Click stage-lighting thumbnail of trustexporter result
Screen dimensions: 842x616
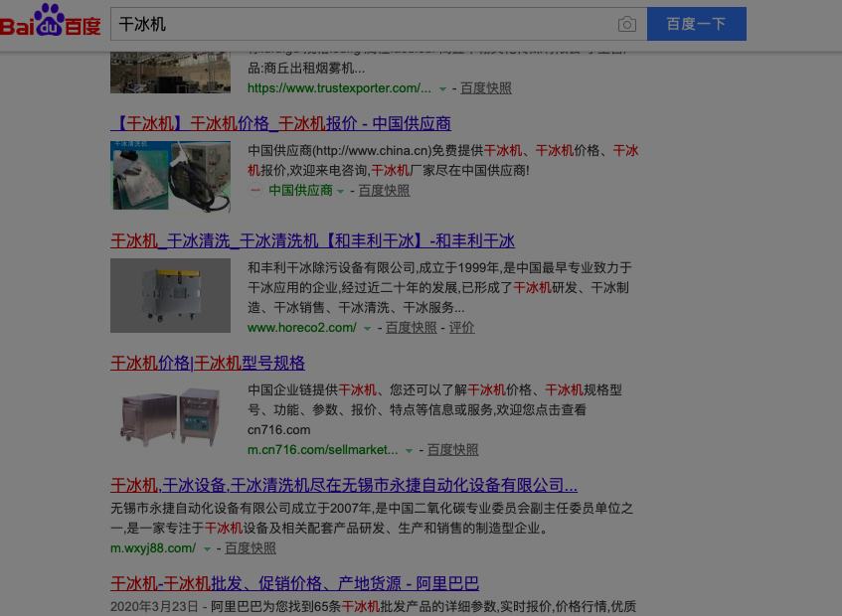click(170, 73)
